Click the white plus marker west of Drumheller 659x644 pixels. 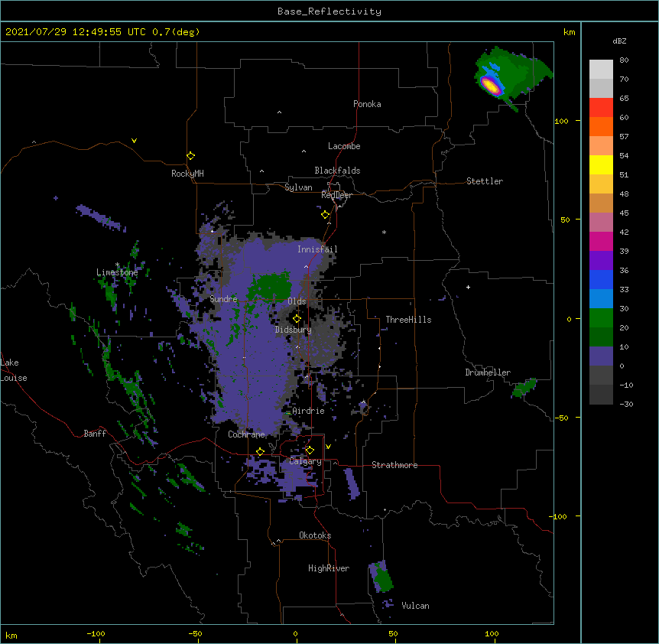468,287
